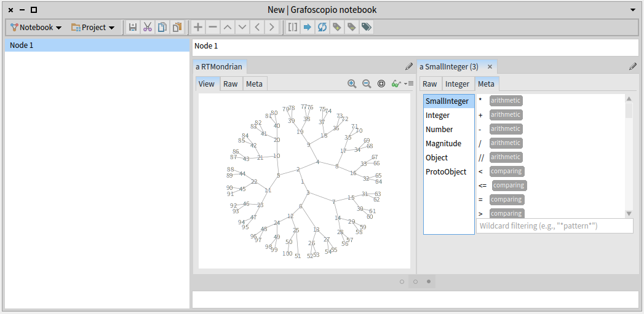Select the < method row
This screenshot has width=644, height=314.
(551, 171)
